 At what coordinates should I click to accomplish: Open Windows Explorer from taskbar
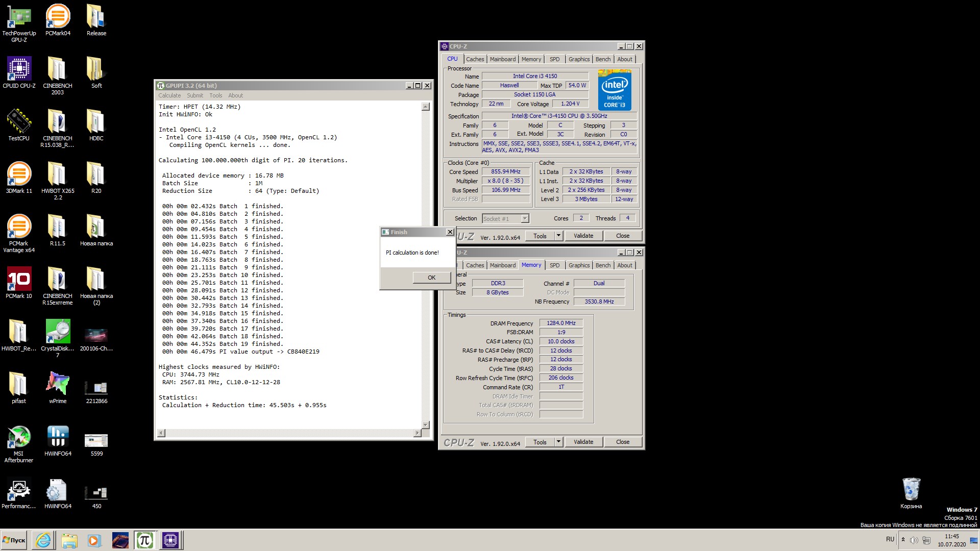[x=69, y=540]
